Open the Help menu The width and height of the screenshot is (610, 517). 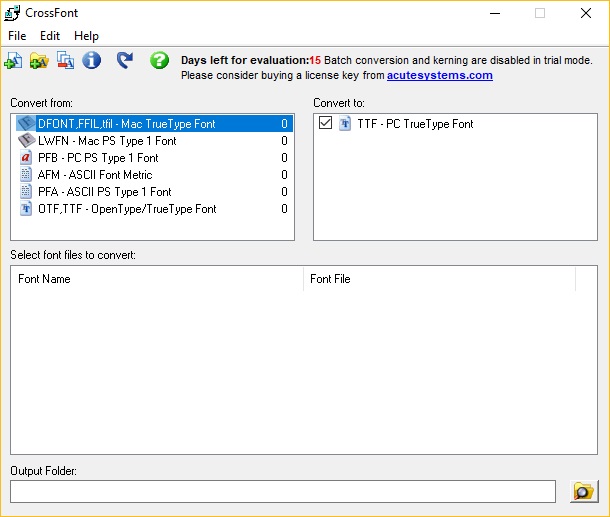point(86,36)
